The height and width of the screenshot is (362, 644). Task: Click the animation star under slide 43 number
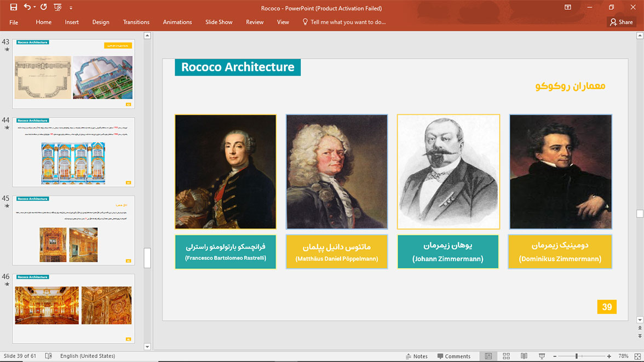click(7, 50)
